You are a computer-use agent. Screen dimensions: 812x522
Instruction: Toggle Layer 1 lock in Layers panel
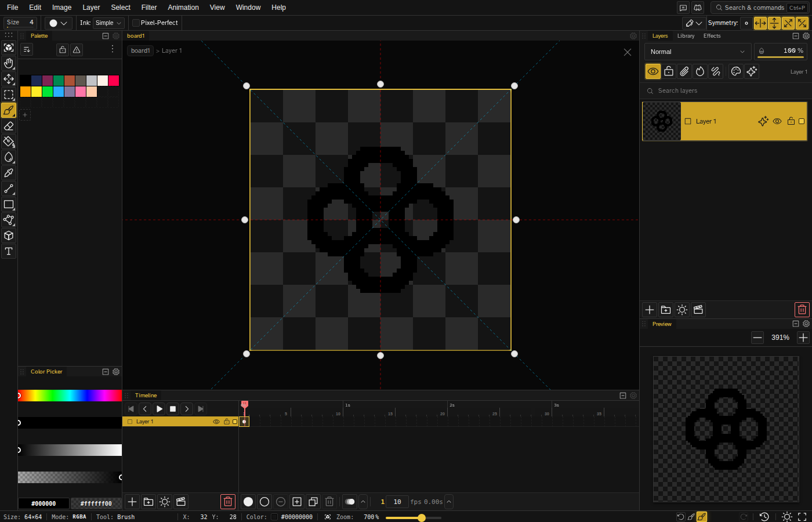pos(791,121)
